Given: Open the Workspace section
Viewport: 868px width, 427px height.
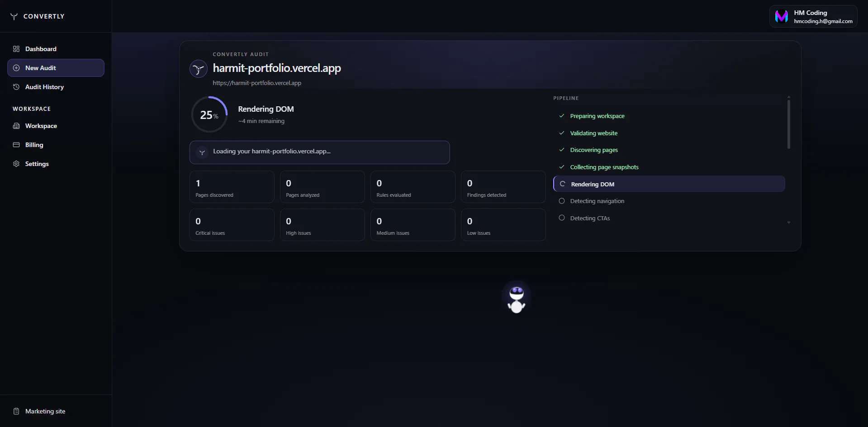Looking at the screenshot, I should (x=56, y=126).
